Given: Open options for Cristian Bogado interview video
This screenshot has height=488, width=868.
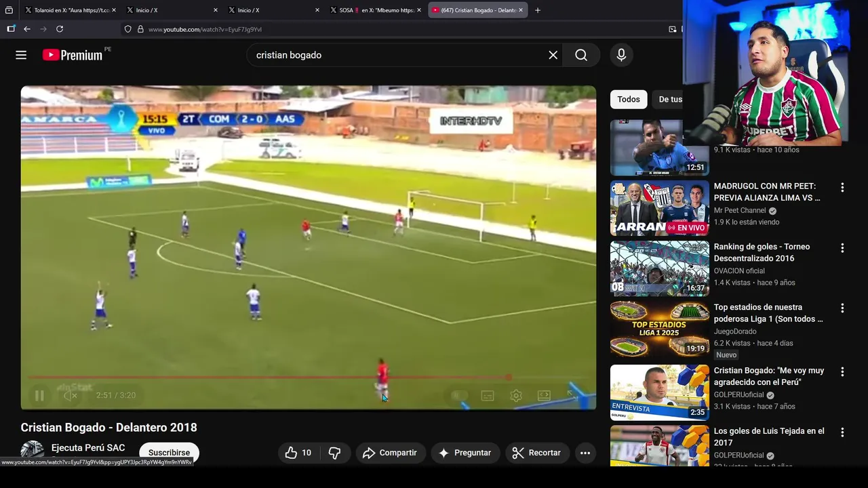Looking at the screenshot, I should 842,372.
